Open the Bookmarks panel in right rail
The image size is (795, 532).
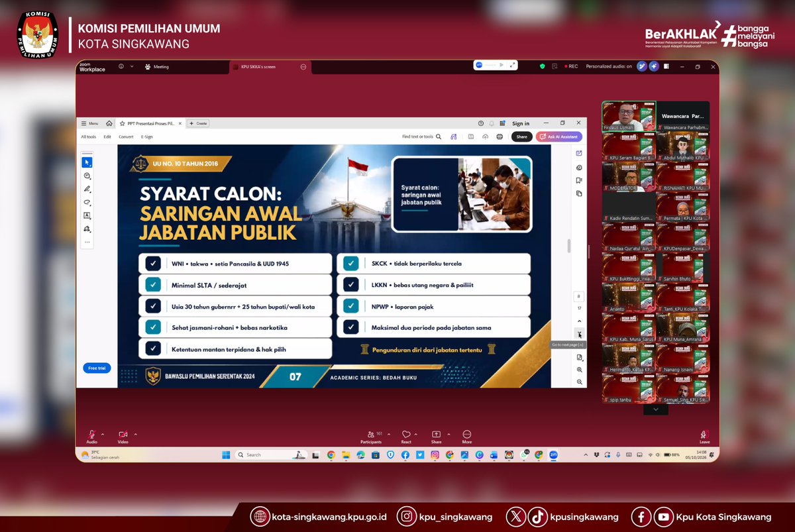point(579,180)
